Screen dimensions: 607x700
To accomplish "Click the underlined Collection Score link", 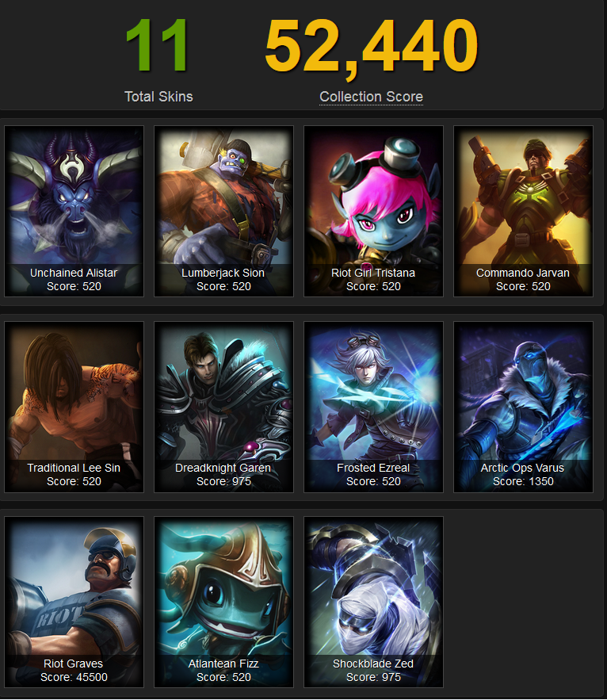I will (x=372, y=97).
